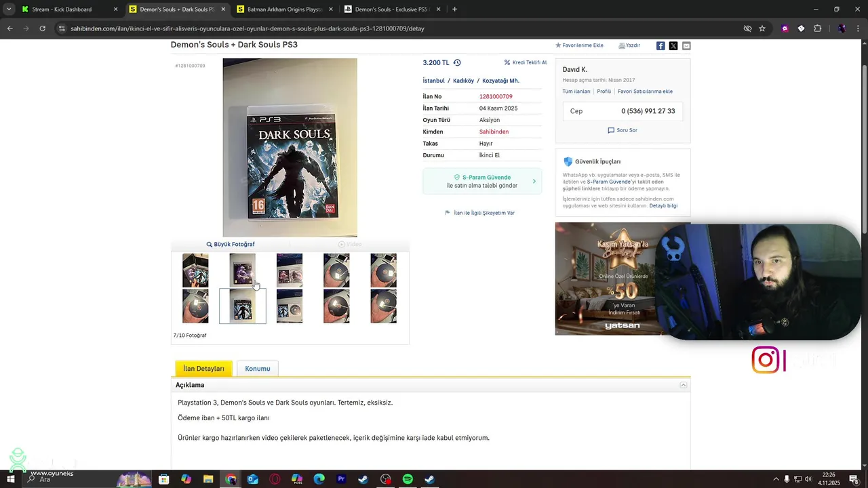Open a new browser tab
Image resolution: width=868 pixels, height=488 pixels.
coord(454,9)
